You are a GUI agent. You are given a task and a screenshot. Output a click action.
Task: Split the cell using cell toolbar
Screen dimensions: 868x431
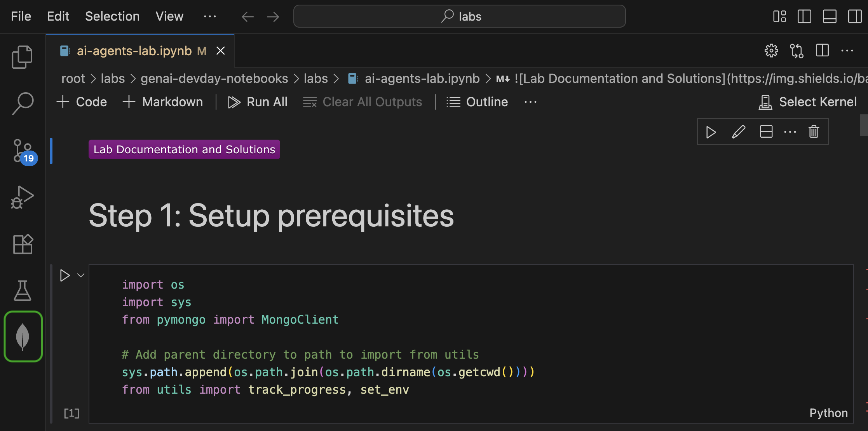pyautogui.click(x=766, y=132)
